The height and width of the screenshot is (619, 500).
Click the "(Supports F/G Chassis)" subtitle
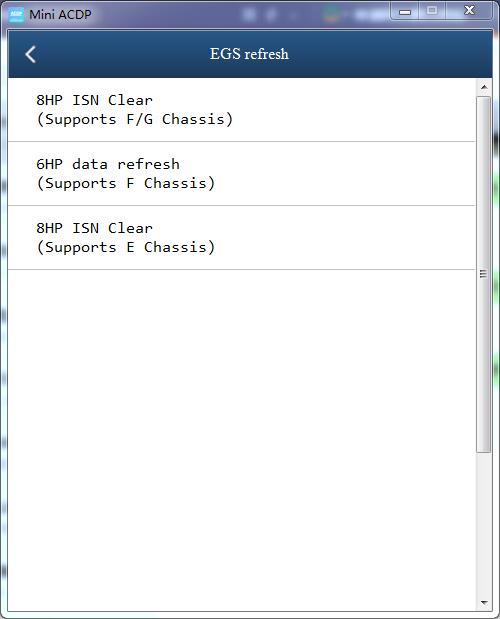click(x=135, y=119)
